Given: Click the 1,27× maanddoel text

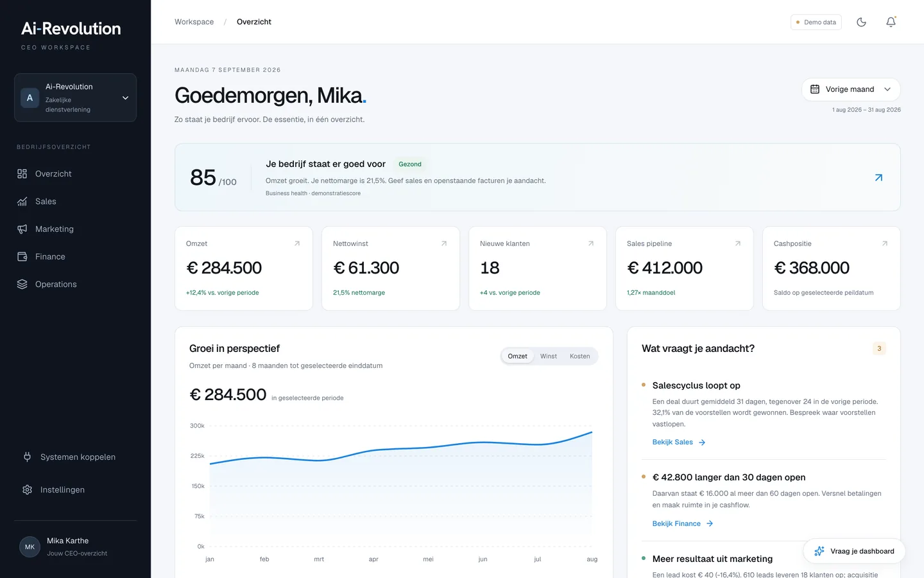Looking at the screenshot, I should click(651, 293).
